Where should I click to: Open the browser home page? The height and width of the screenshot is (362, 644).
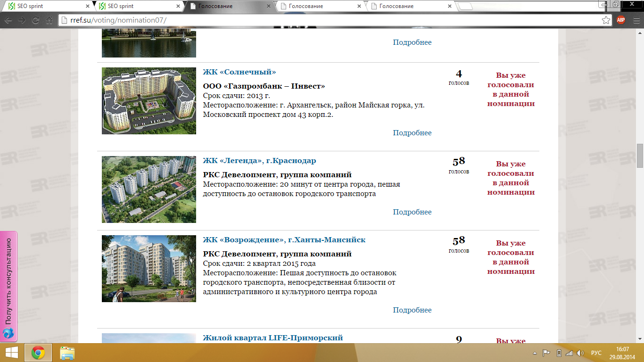point(49,20)
